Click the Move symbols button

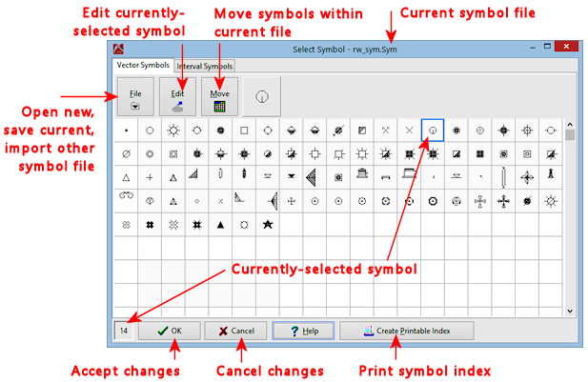coord(219,97)
